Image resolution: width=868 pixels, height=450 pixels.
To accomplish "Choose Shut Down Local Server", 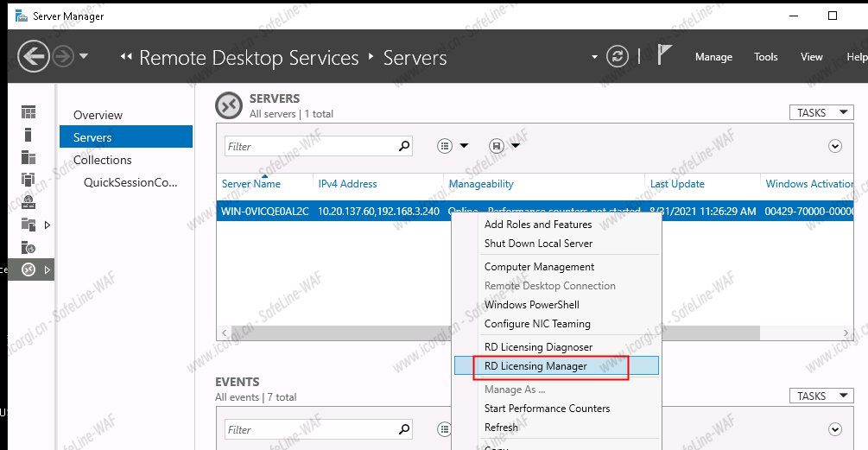I will (538, 244).
